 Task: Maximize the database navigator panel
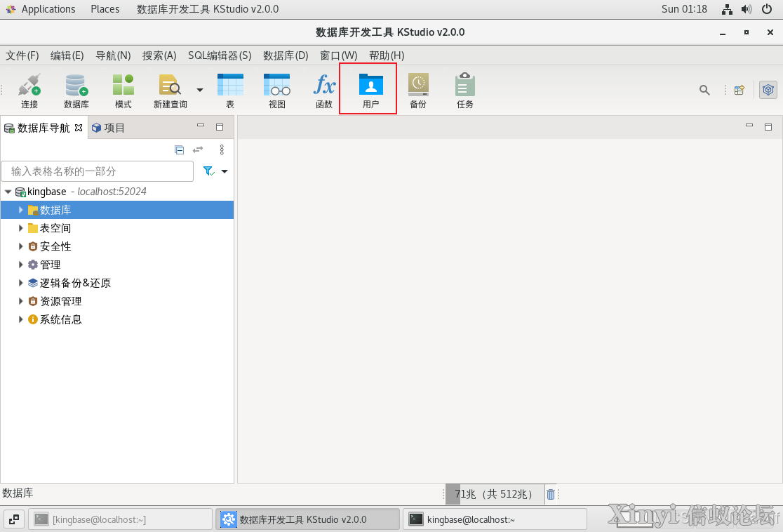click(x=219, y=127)
